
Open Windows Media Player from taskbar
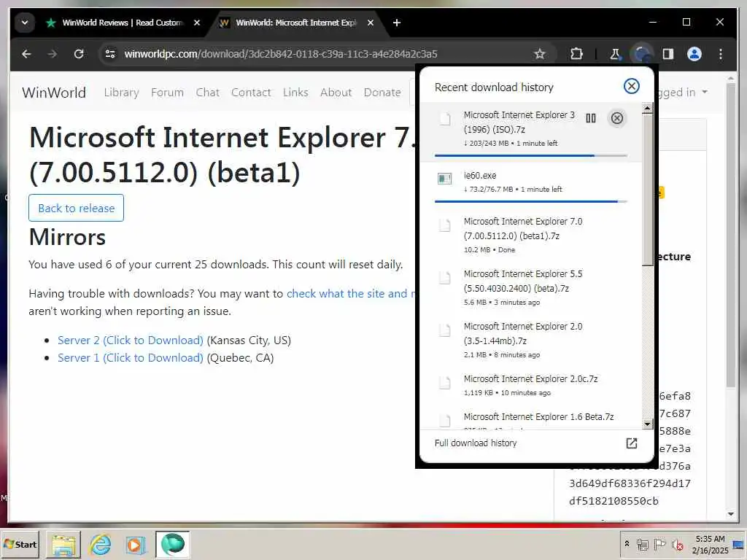[135, 544]
